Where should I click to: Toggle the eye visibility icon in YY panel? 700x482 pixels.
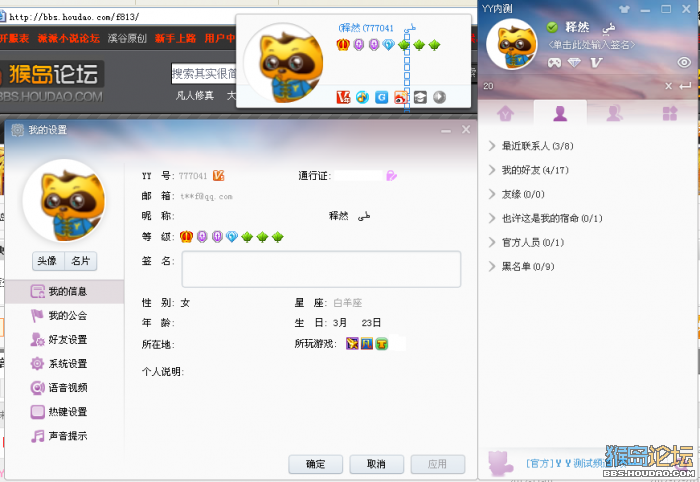click(x=683, y=62)
